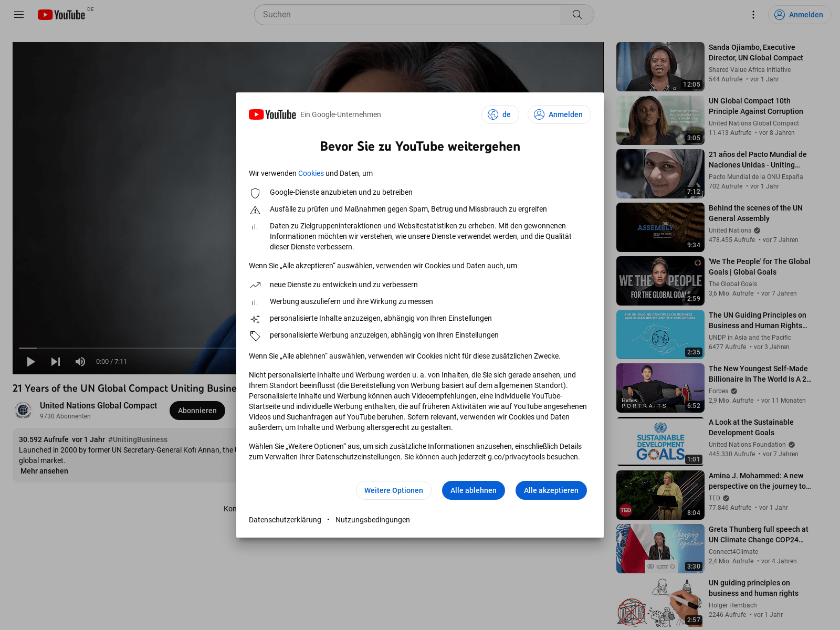Click title 'UN guiding principles on business and human rights'
Screen dimensions: 840x630
[x=753, y=588]
